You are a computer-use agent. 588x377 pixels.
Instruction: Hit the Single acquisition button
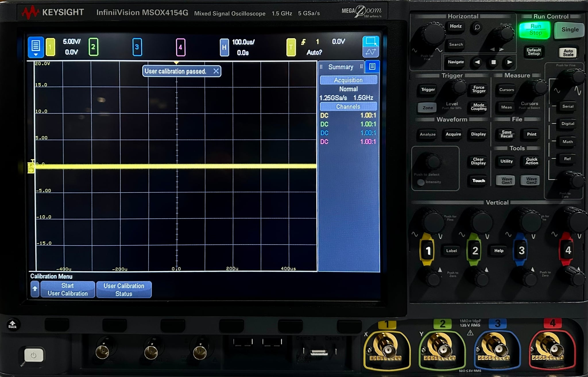[570, 30]
